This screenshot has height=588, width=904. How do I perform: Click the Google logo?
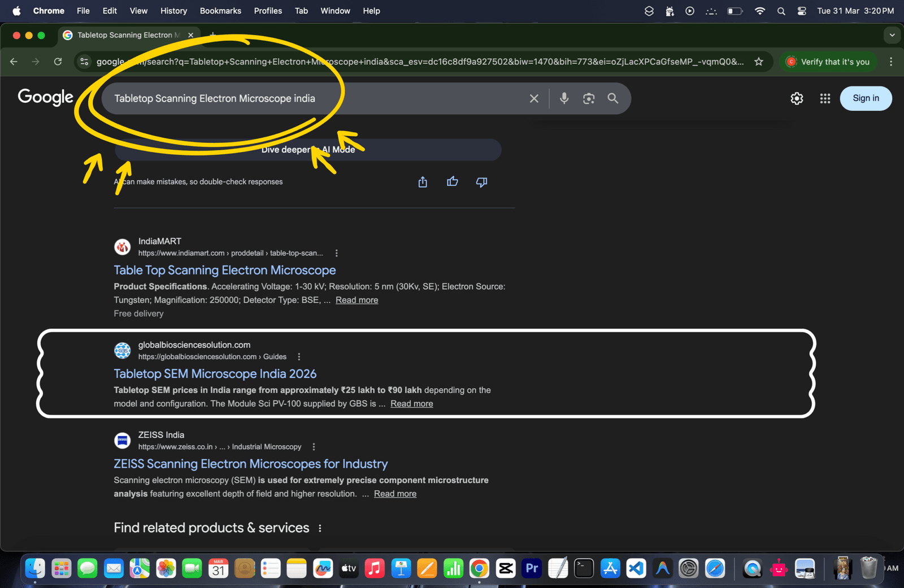(46, 97)
